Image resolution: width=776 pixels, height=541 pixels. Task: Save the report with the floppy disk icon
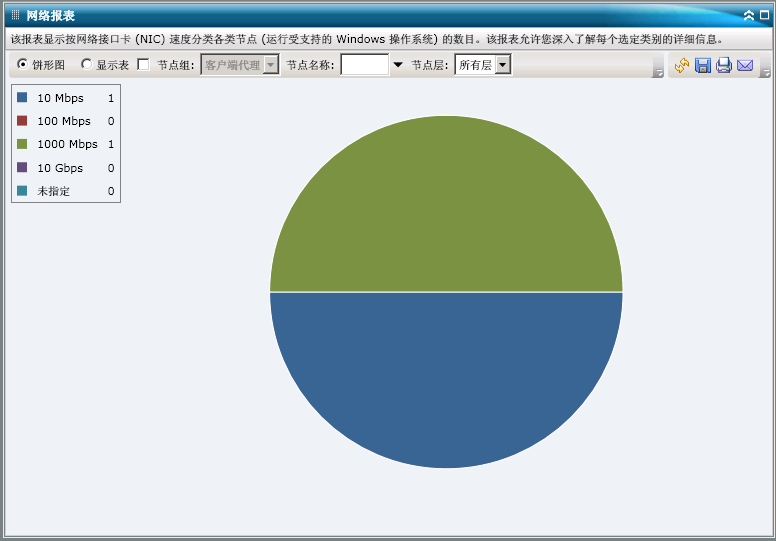(703, 65)
